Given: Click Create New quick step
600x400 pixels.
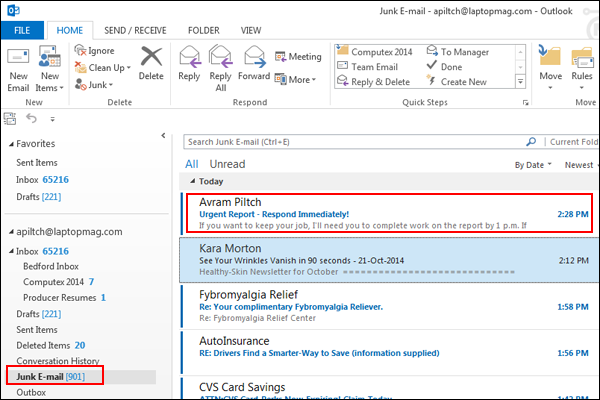Looking at the screenshot, I should click(457, 82).
